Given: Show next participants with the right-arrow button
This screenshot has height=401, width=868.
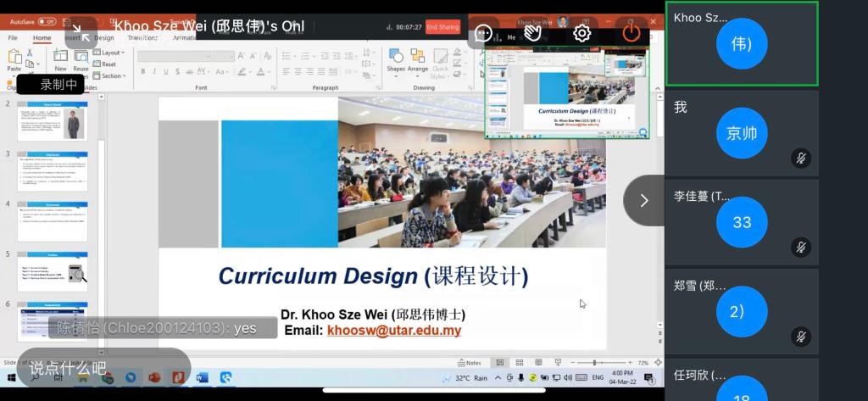Looking at the screenshot, I should pyautogui.click(x=644, y=200).
